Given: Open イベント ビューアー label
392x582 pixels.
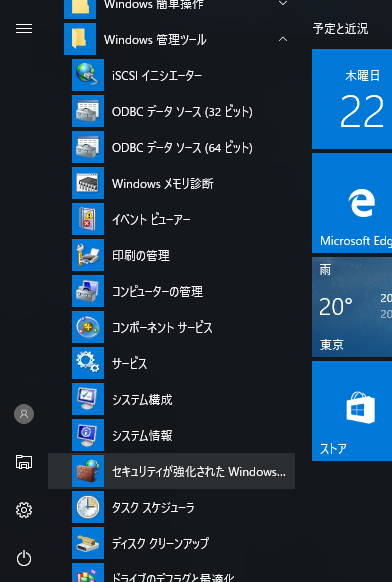Looking at the screenshot, I should pyautogui.click(x=151, y=219).
